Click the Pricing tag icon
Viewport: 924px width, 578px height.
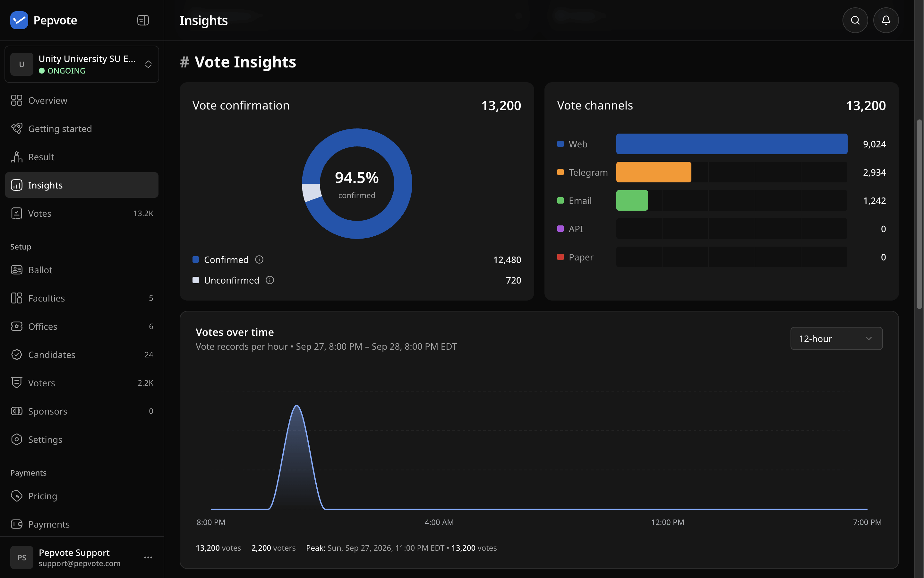[x=16, y=496]
